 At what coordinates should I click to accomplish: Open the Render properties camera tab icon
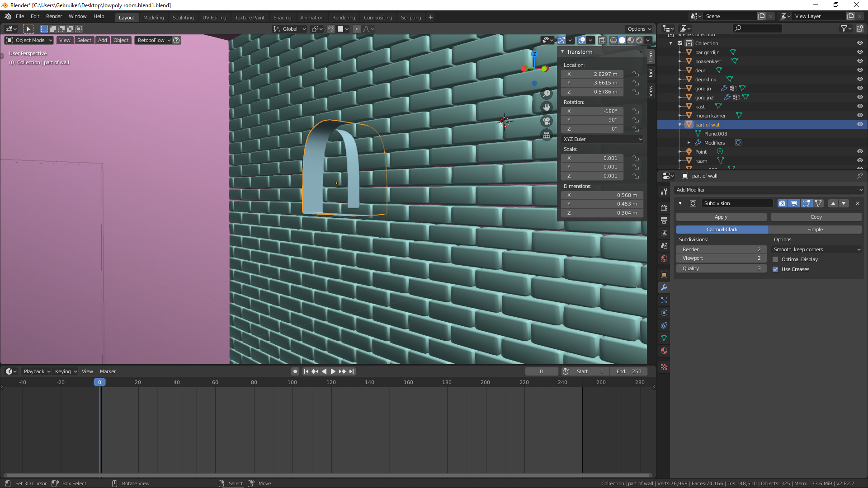664,207
